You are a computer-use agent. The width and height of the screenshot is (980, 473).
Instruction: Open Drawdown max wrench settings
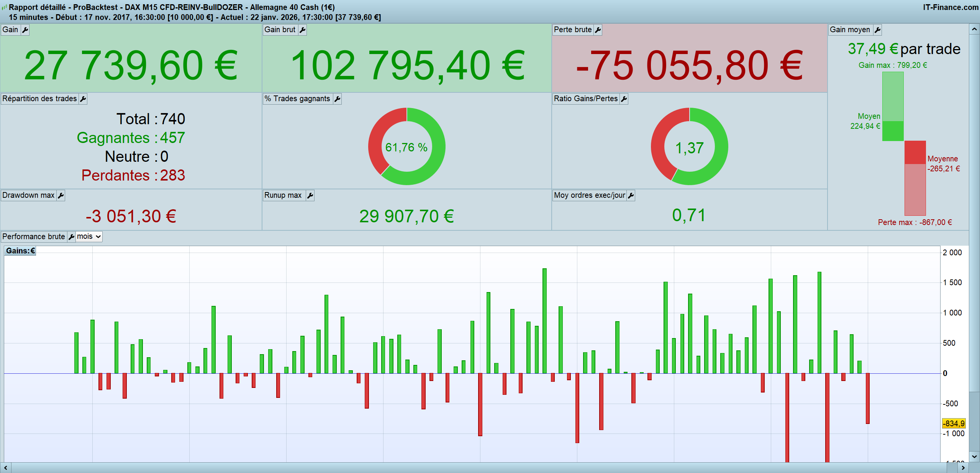tap(61, 195)
